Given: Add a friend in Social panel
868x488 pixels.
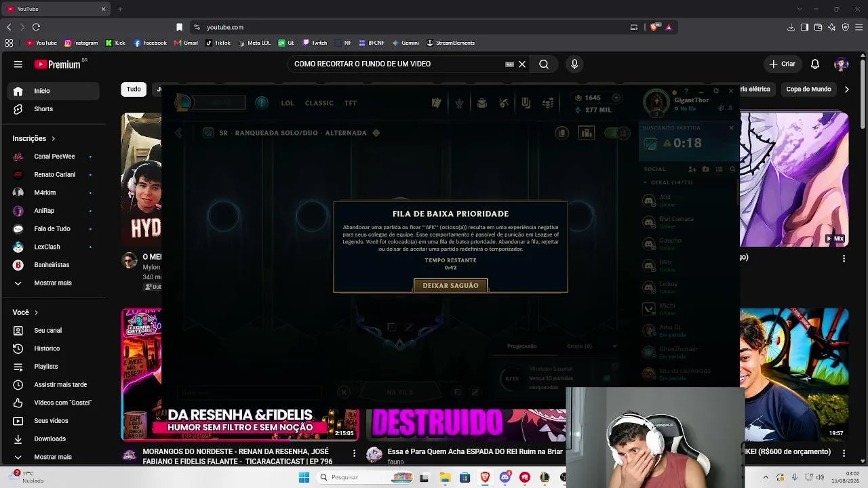Looking at the screenshot, I should [x=692, y=169].
